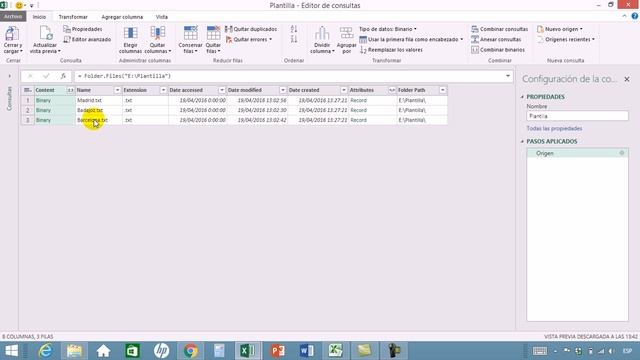Click Combinar consultas

point(500,29)
